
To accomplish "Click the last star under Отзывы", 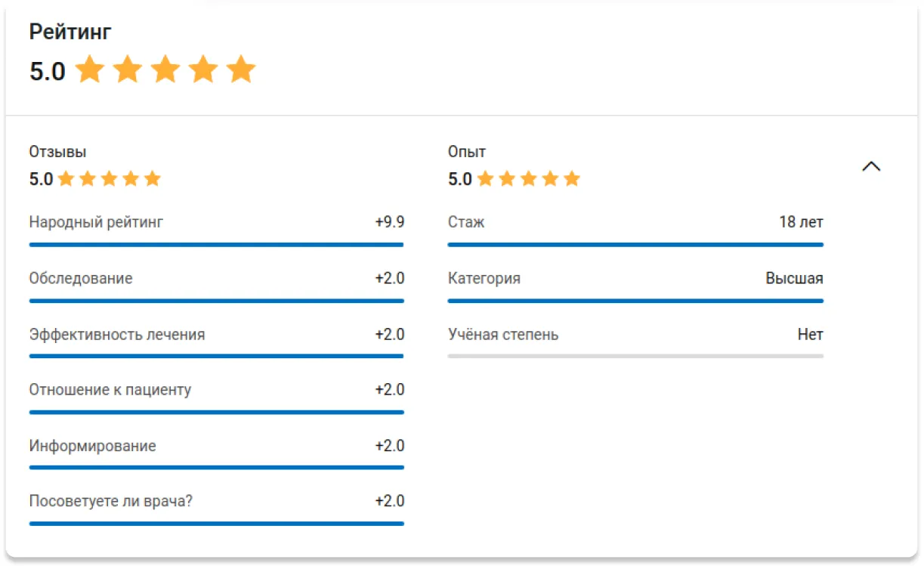I will [x=153, y=179].
